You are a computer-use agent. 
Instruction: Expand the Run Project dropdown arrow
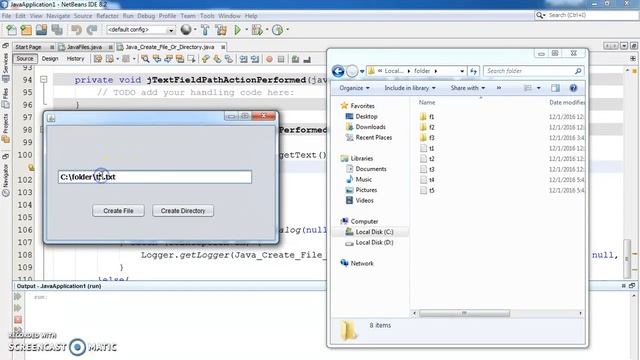[247, 30]
